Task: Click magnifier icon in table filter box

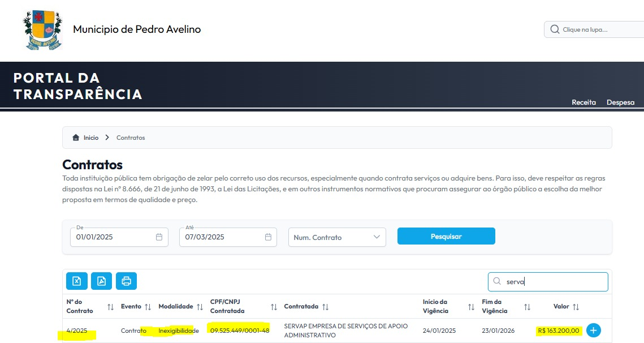Action: [497, 281]
